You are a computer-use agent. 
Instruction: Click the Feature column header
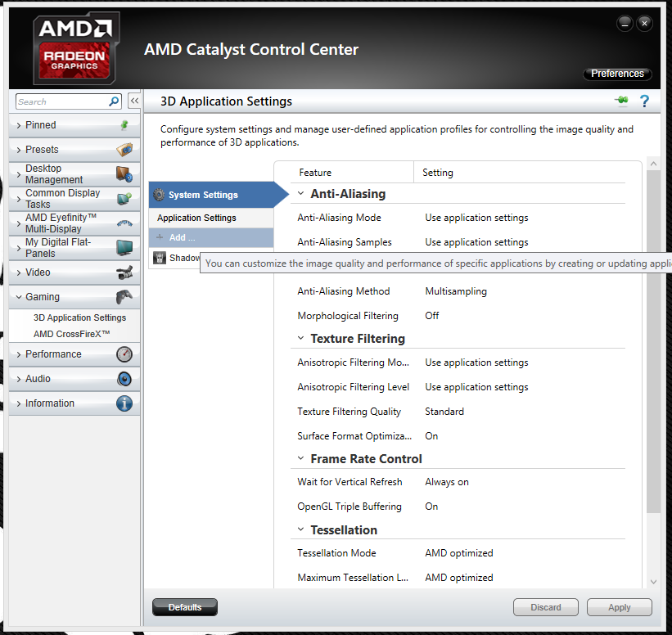tap(315, 173)
